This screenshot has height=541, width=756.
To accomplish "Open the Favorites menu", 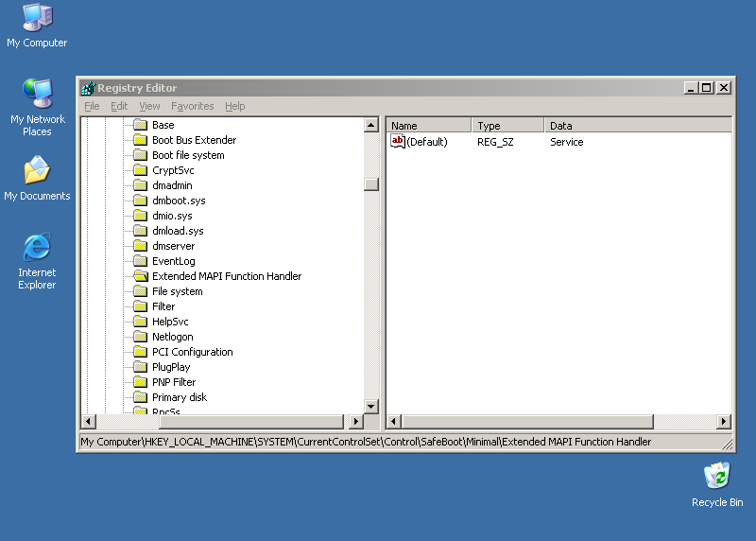I will click(x=193, y=106).
